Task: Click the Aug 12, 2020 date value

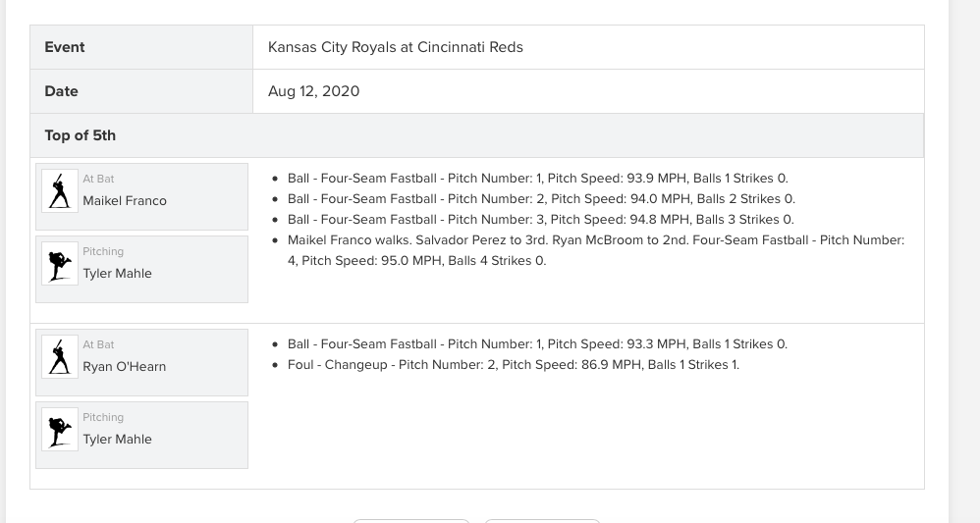Action: coord(314,91)
